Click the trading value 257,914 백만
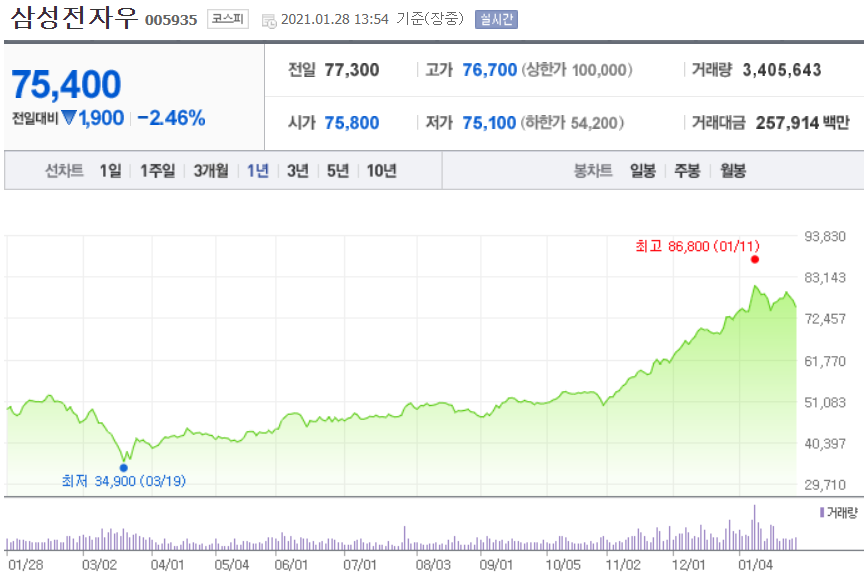 click(x=803, y=122)
